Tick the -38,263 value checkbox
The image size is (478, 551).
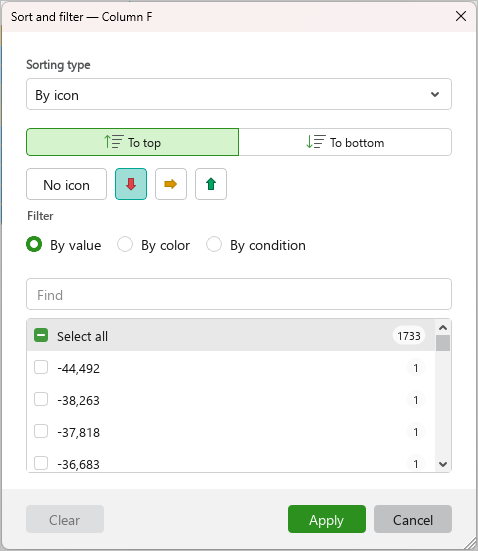[41, 400]
